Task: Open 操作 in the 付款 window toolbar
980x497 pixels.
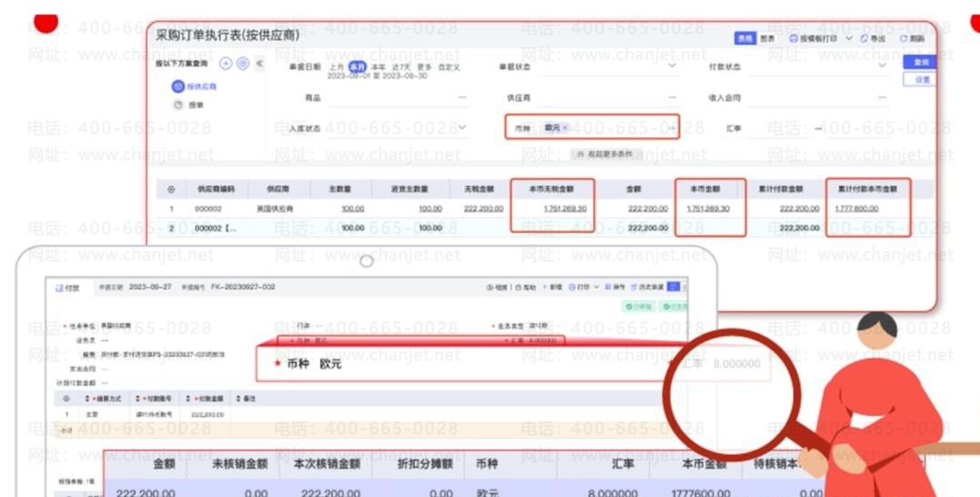Action: (615, 288)
